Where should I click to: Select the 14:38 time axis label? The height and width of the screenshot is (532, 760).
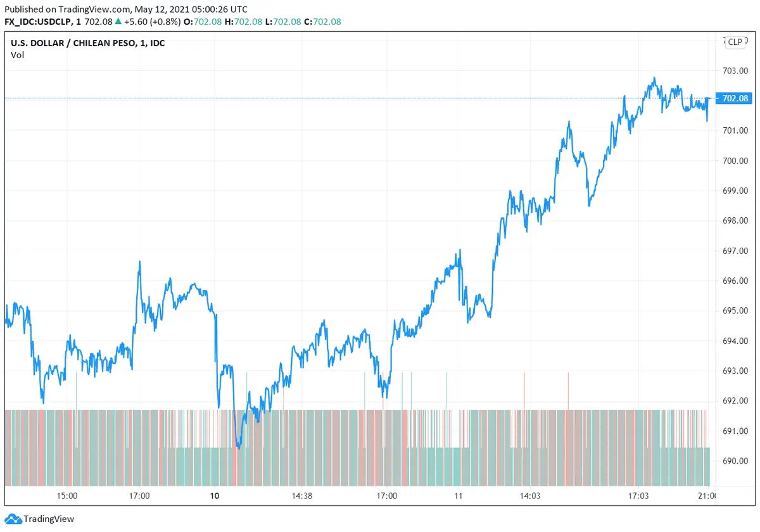[302, 495]
